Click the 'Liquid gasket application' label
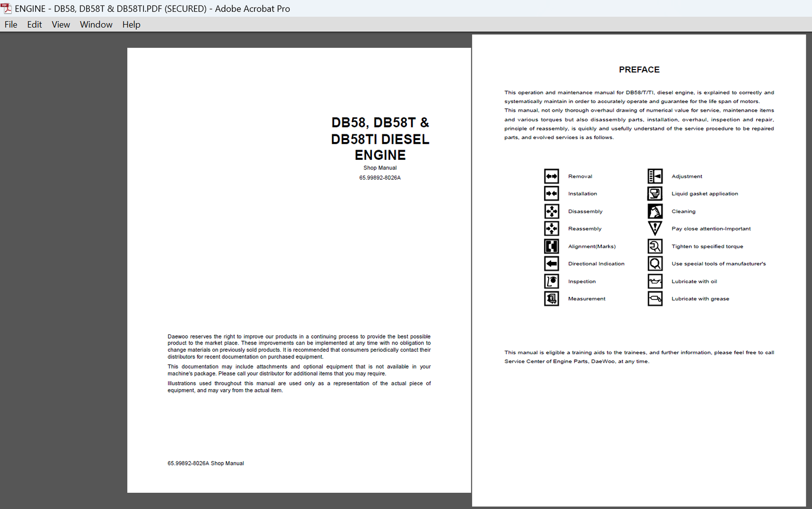 (x=704, y=194)
